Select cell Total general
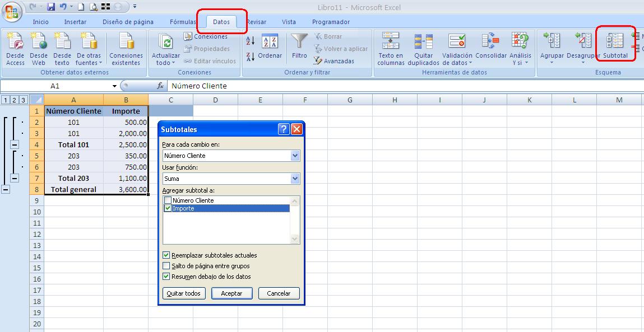The width and height of the screenshot is (644, 332). tap(74, 189)
